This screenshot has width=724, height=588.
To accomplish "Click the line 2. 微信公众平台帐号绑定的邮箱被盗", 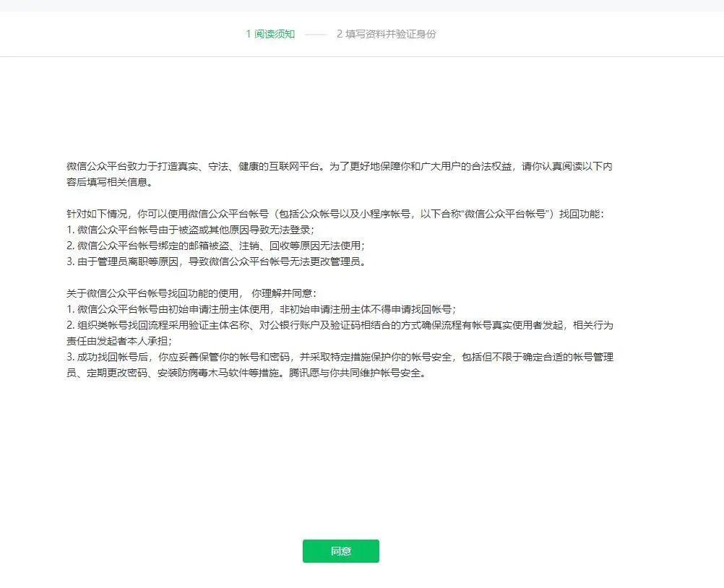I will click(x=215, y=246).
